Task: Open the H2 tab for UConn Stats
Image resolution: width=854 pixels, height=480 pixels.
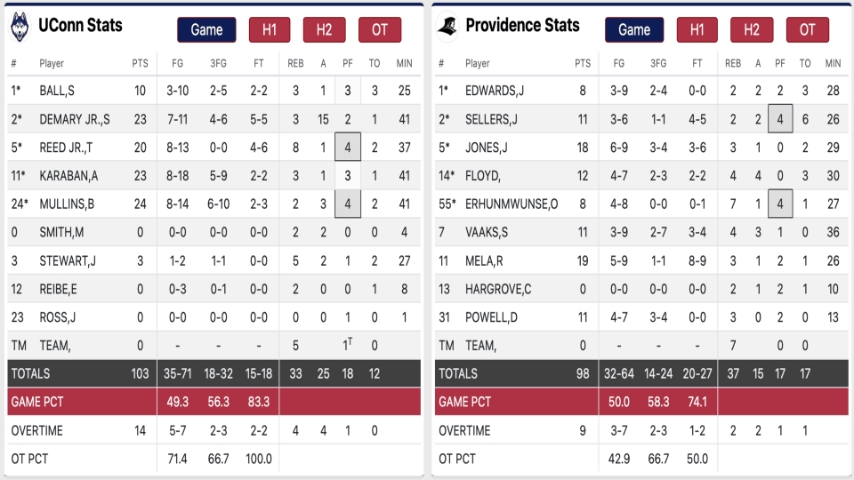Action: pos(324,30)
